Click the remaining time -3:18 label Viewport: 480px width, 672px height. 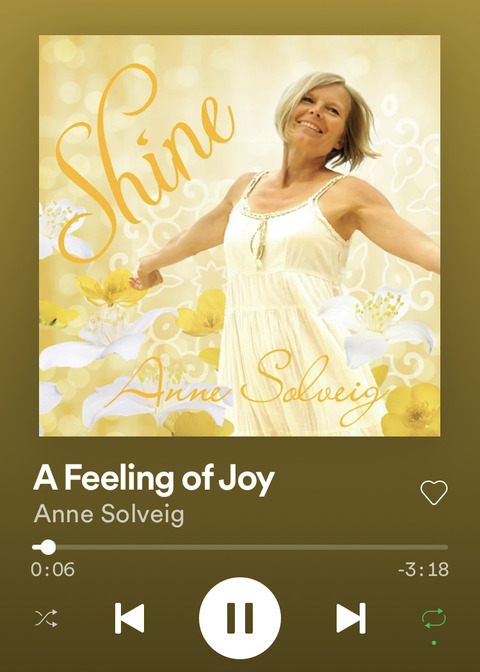coord(423,570)
